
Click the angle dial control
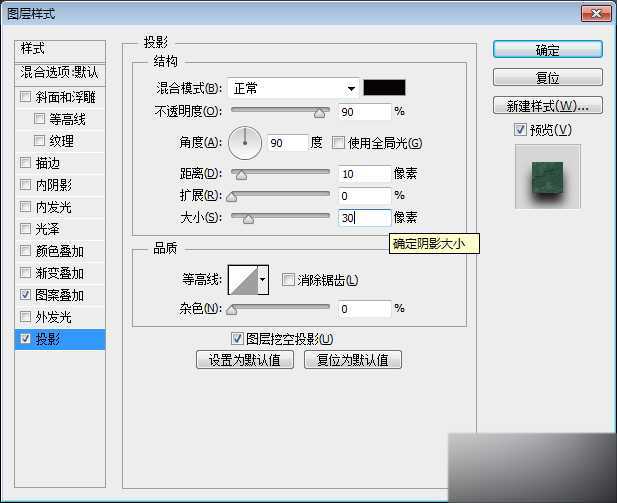click(x=245, y=142)
